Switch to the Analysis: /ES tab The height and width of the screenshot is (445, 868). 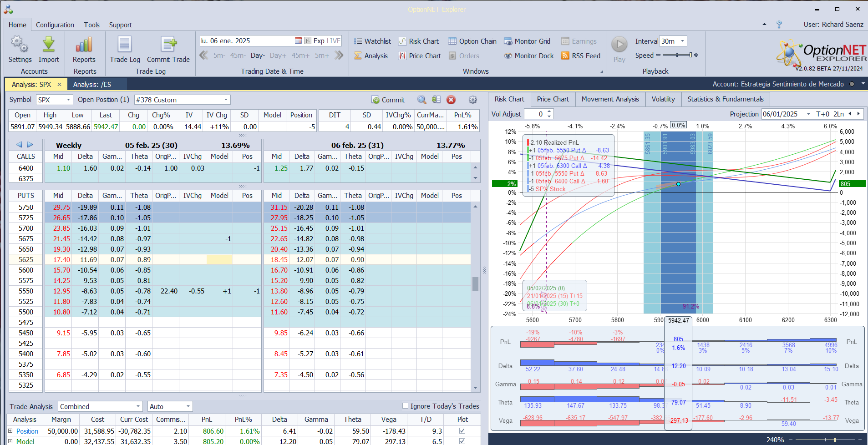pos(92,84)
